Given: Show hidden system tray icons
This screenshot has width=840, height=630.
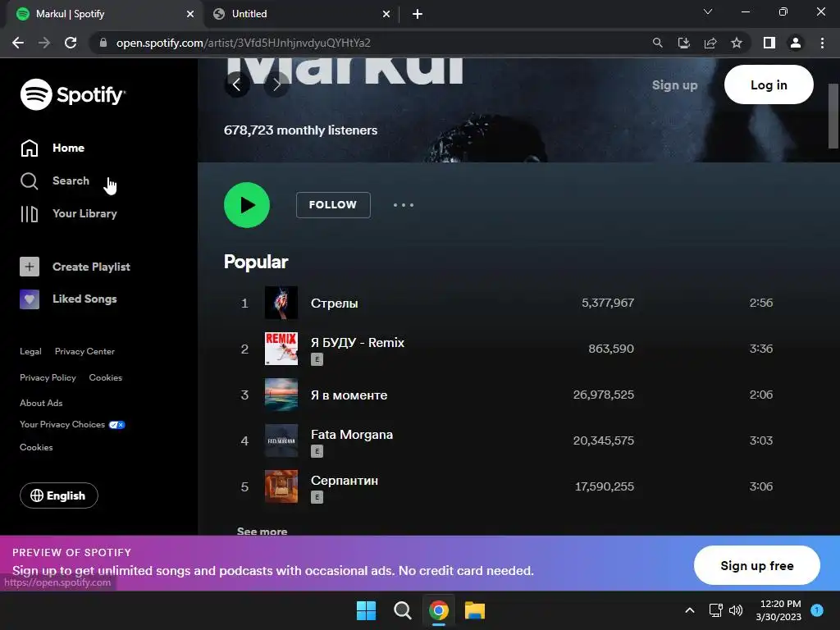Looking at the screenshot, I should tap(690, 610).
